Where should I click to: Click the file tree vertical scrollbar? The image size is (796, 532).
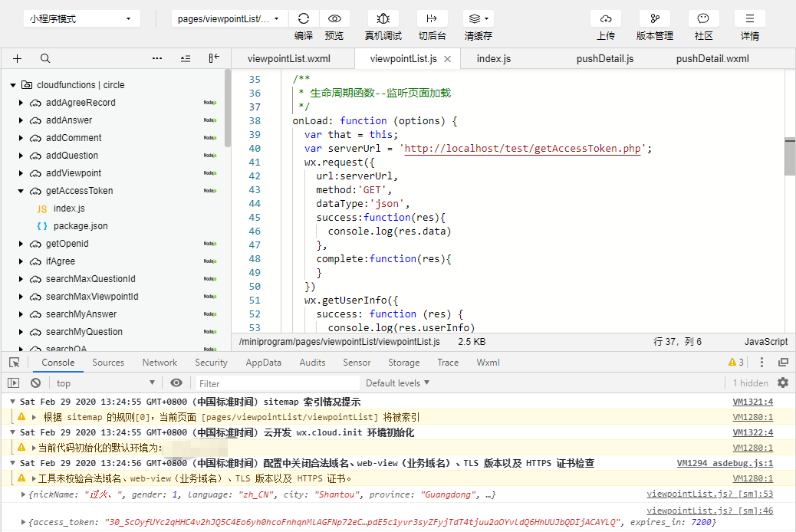(x=228, y=109)
